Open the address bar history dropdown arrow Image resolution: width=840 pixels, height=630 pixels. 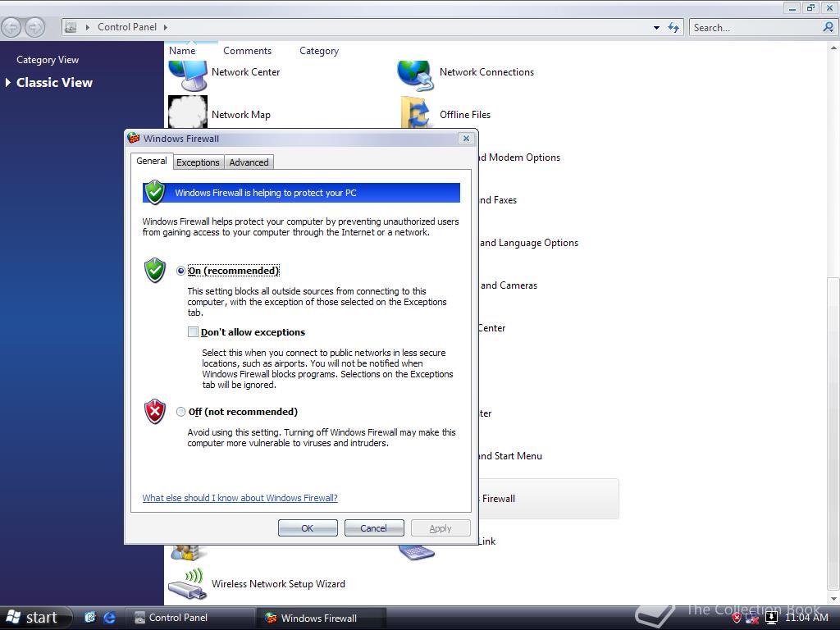656,27
